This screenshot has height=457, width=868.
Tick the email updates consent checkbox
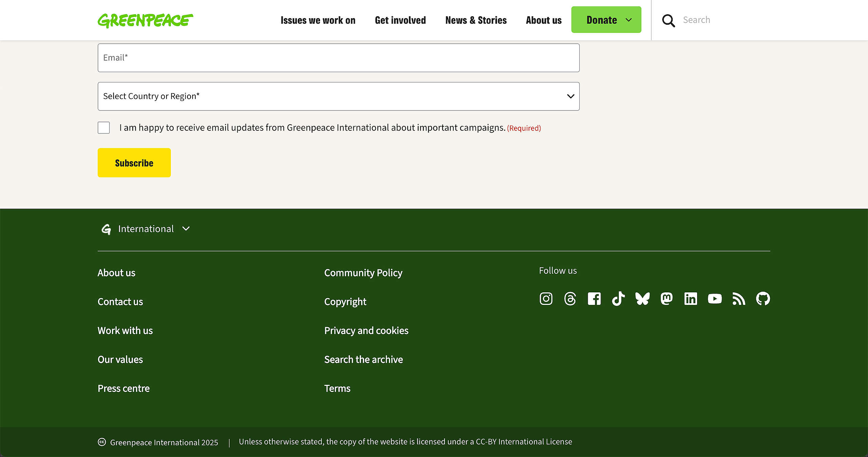tap(104, 128)
